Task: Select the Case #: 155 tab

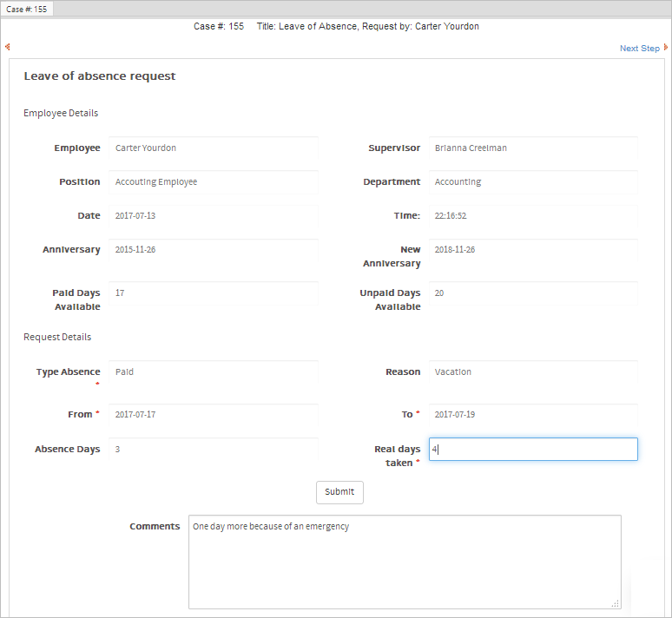Action: (28, 9)
